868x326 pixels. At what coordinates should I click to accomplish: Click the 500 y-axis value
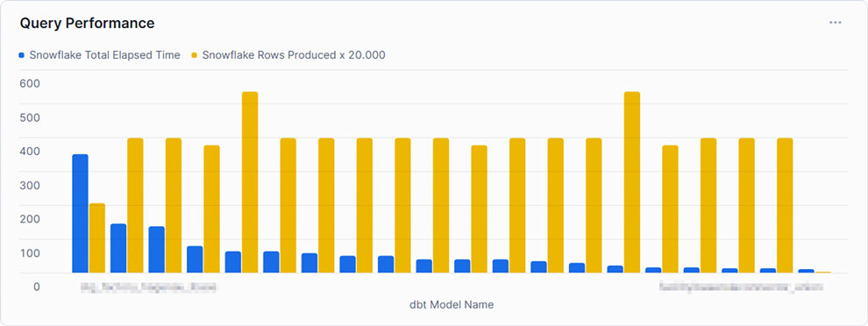coord(31,117)
